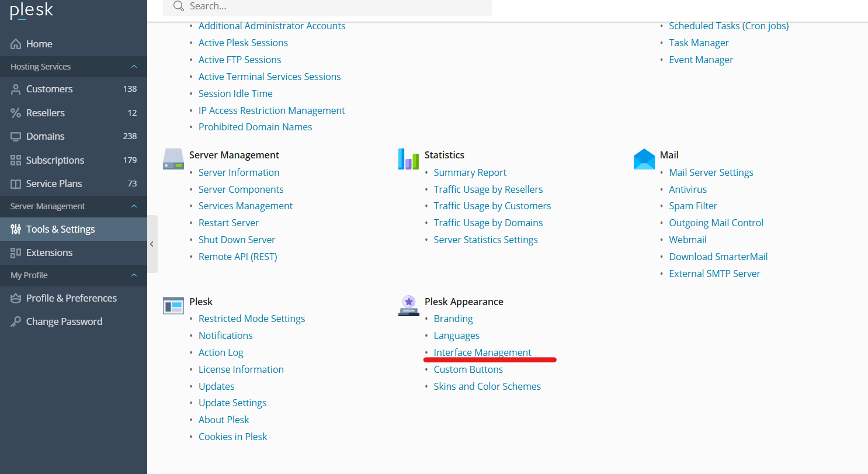Click the Plesk Appearance section icon
Screen dimensions: 868x474
pyautogui.click(x=409, y=306)
